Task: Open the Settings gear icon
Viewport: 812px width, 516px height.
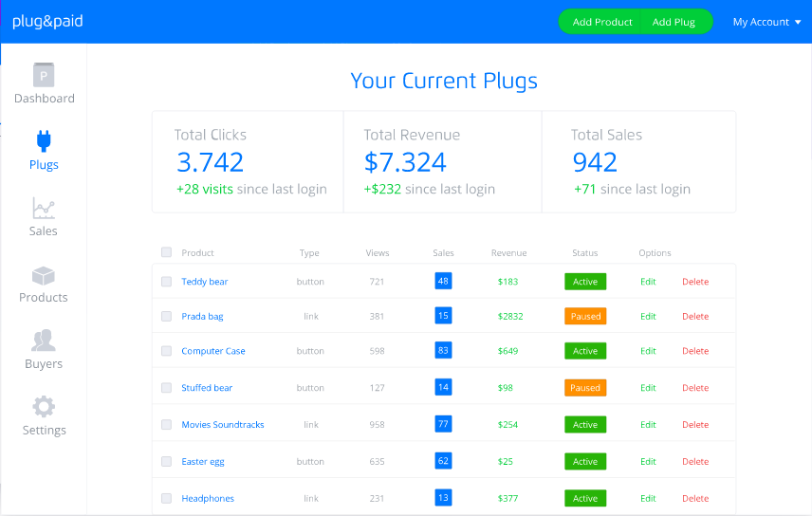Action: 44,407
